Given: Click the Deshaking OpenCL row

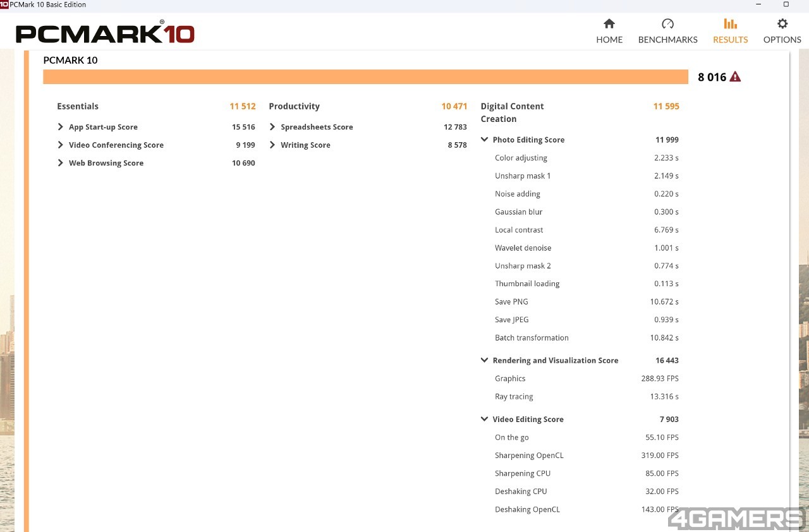Looking at the screenshot, I should coord(587,509).
